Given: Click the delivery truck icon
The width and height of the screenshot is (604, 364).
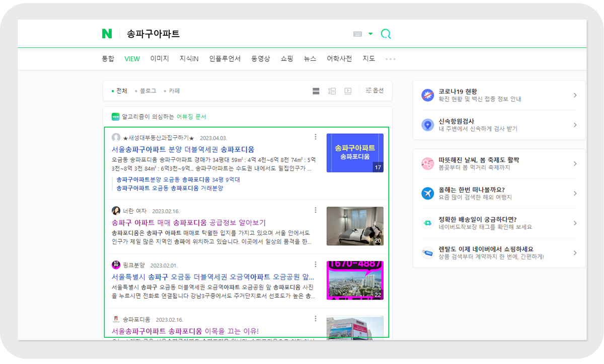Looking at the screenshot, I should pyautogui.click(x=428, y=223).
